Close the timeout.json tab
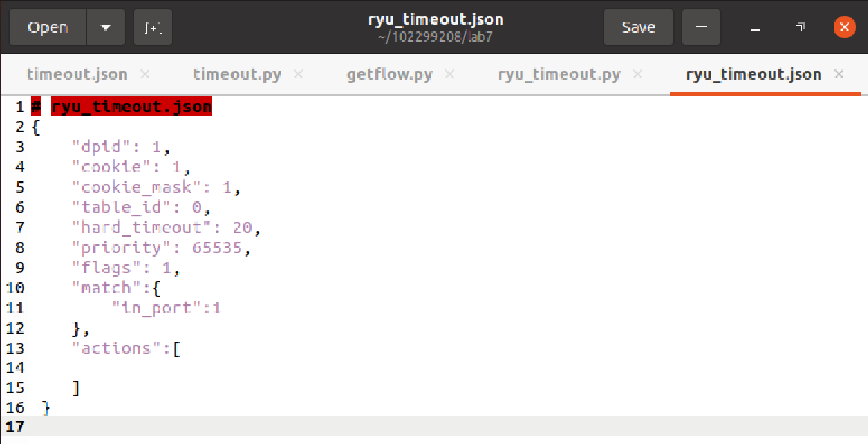The image size is (868, 444). [x=145, y=74]
